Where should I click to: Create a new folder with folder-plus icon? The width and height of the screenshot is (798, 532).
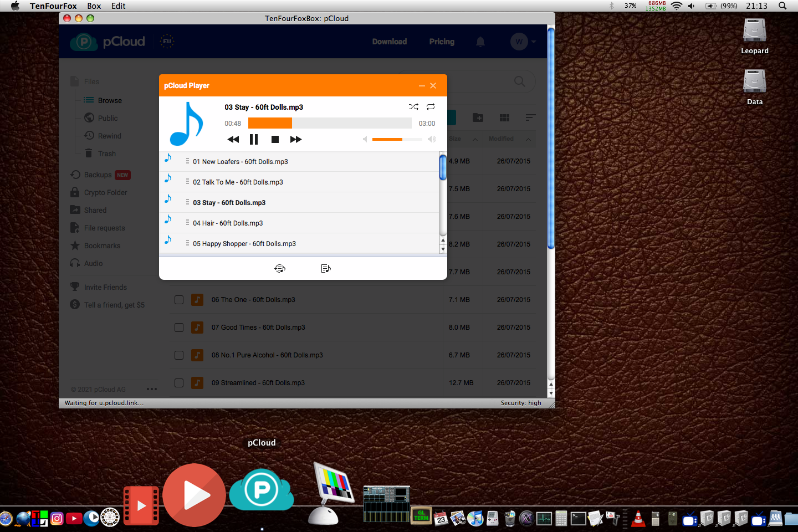(x=478, y=117)
